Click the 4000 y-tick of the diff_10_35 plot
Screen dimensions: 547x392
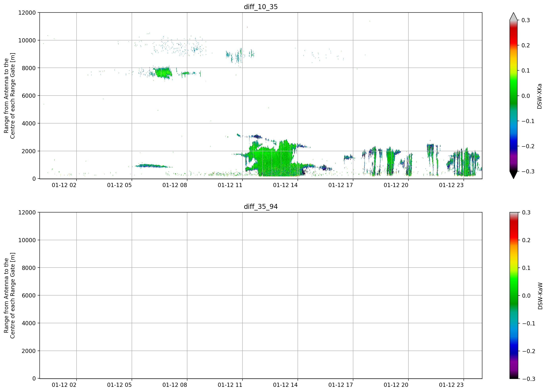29,123
